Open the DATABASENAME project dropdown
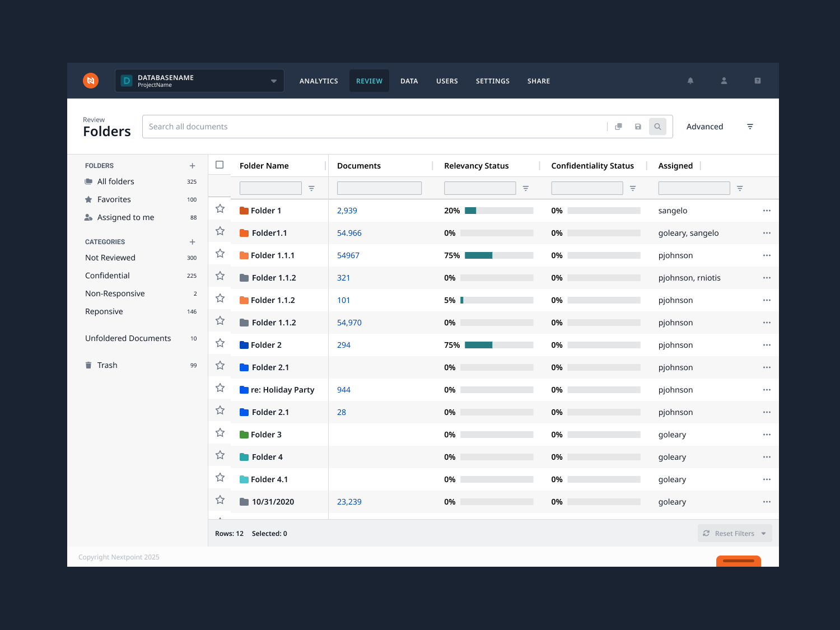Image resolution: width=840 pixels, height=630 pixels. point(199,81)
